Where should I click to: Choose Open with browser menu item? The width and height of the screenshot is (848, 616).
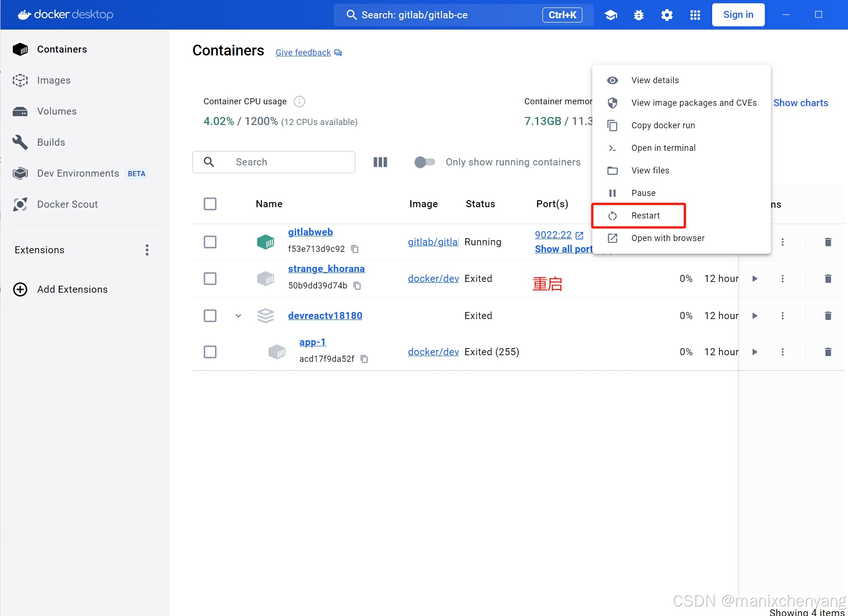(681, 238)
